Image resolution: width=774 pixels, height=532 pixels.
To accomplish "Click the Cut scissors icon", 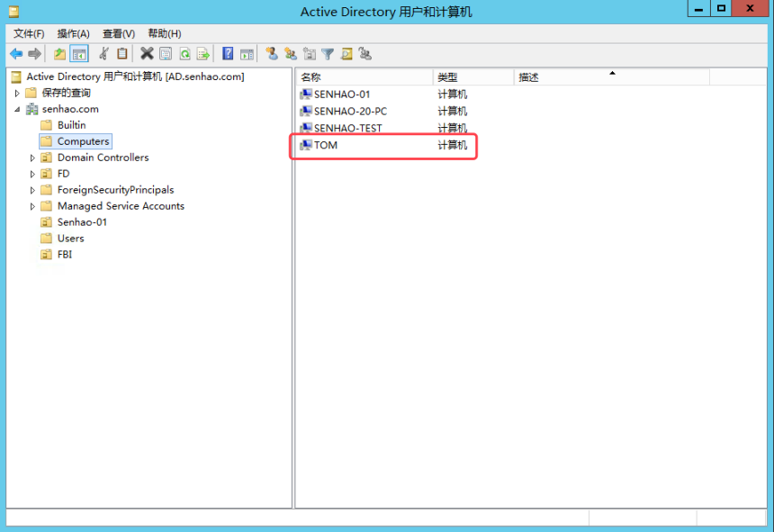I will (x=103, y=53).
